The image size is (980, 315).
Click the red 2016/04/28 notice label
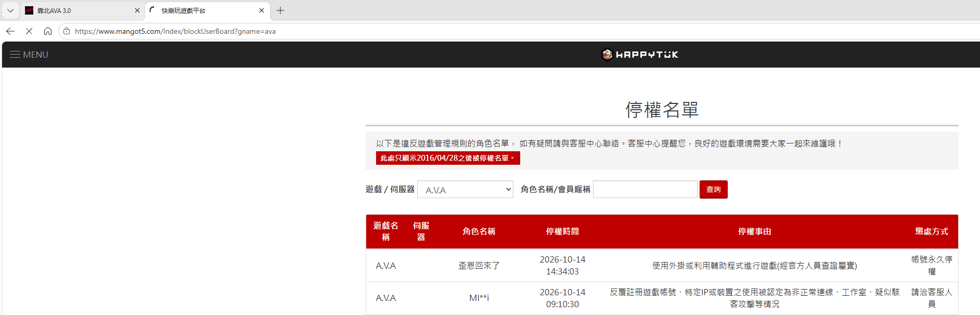point(448,158)
